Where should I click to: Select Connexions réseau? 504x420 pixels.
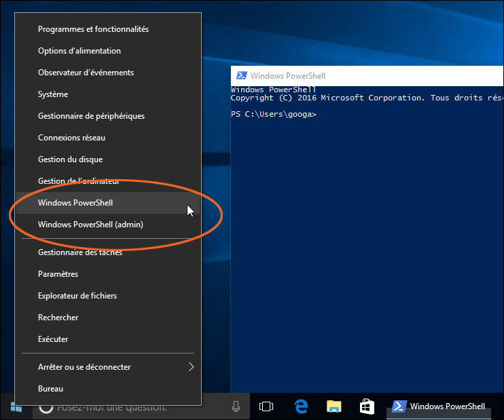tap(108, 138)
